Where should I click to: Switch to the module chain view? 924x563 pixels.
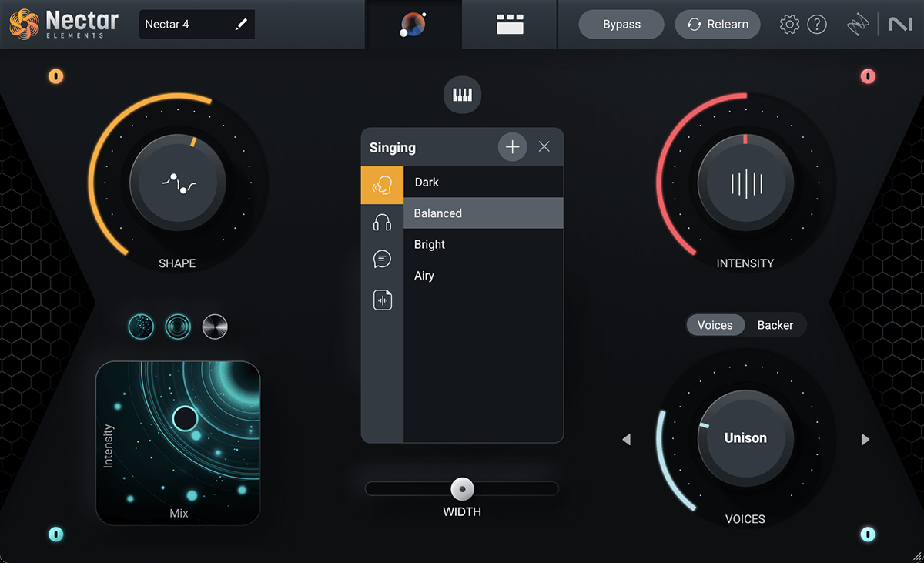coord(509,24)
